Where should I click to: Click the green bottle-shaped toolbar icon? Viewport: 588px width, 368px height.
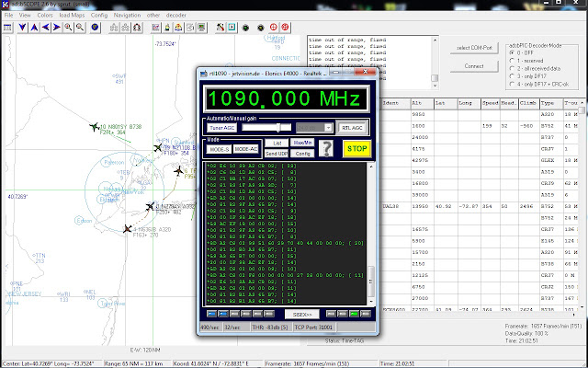(167, 28)
